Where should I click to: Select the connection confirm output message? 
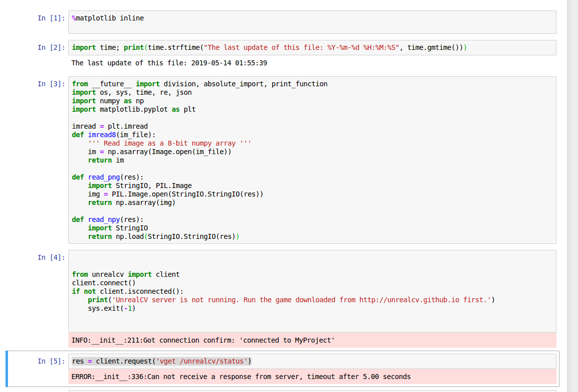[200, 340]
